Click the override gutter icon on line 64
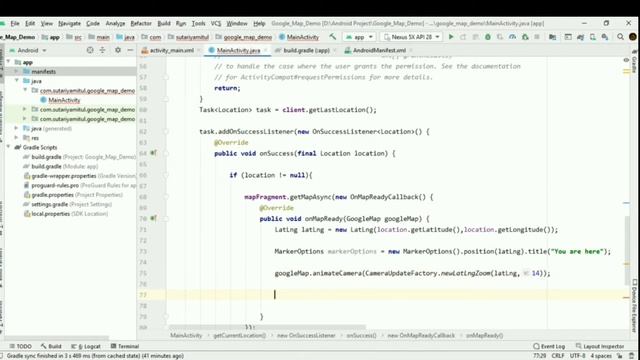 click(x=153, y=153)
